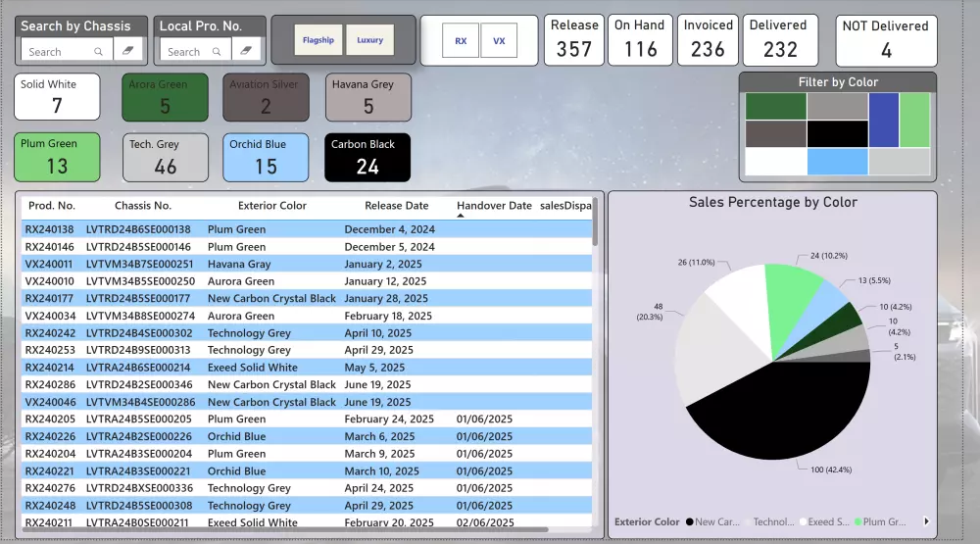Viewport: 980px width, 544px height.
Task: Filter by medium grey color swatch
Action: click(x=838, y=106)
